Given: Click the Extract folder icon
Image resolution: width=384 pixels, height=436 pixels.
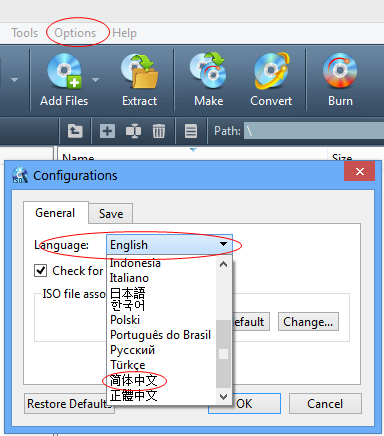Looking at the screenshot, I should click(139, 71).
